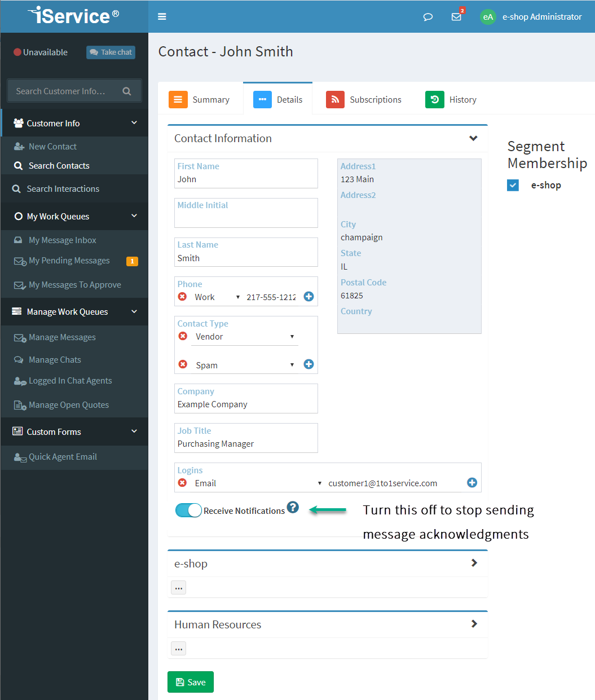Click the History green clock icon
The height and width of the screenshot is (700, 595).
[435, 99]
